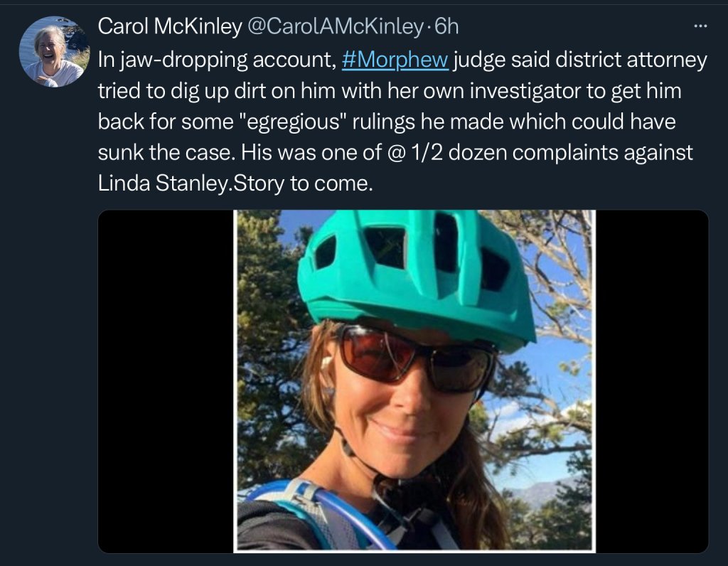
Task: Click the black bar left of photo
Action: (x=166, y=380)
